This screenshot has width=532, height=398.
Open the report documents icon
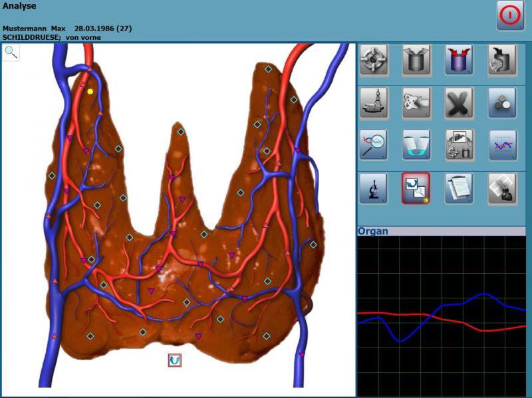coord(459,189)
